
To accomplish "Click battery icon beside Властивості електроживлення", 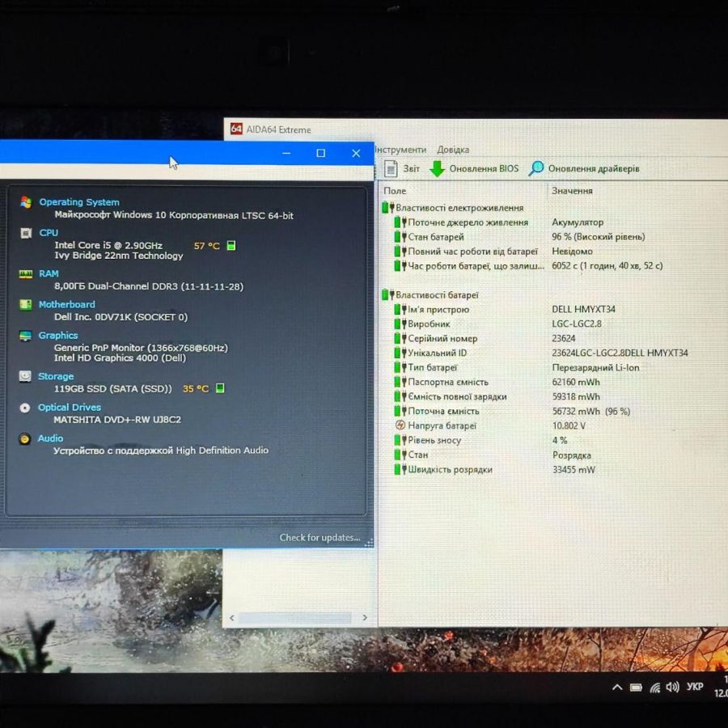I will coord(387,207).
